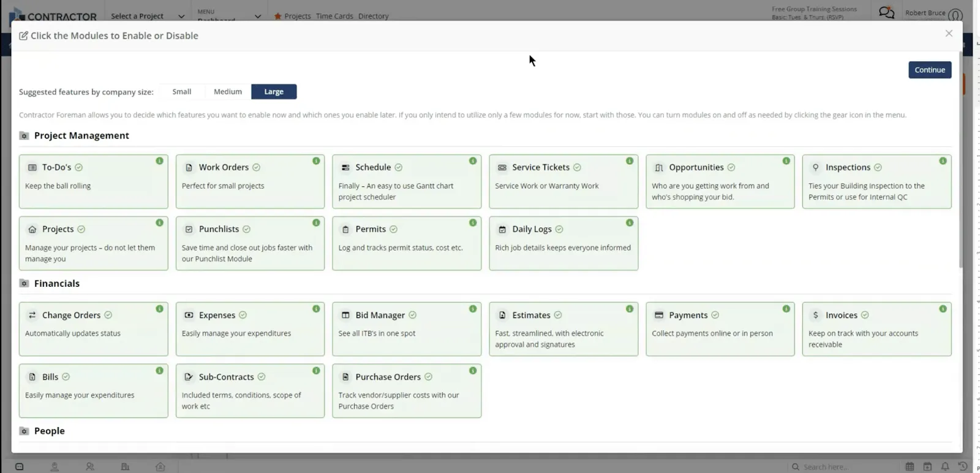Click the calendar icon in bottom bar
This screenshot has width=980, height=473.
point(910,467)
